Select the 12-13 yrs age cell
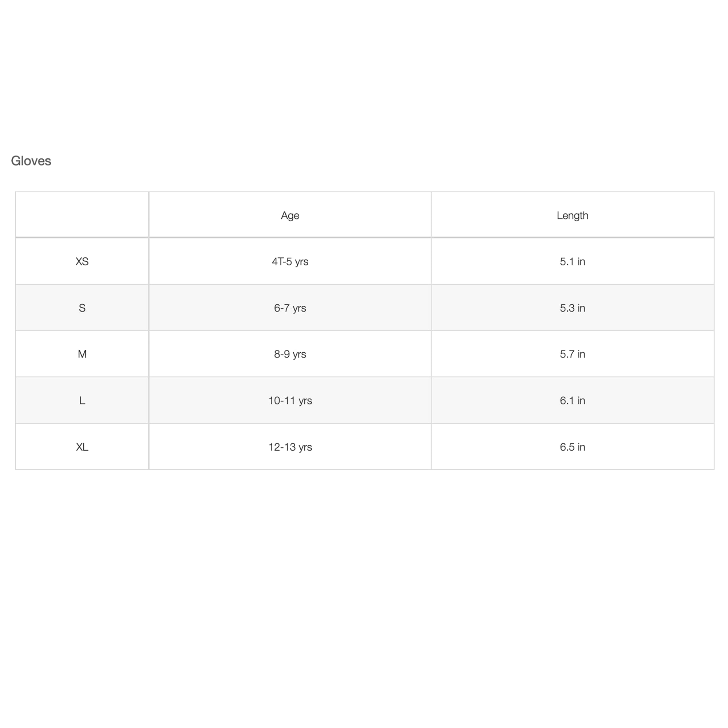728x728 pixels. tap(290, 447)
